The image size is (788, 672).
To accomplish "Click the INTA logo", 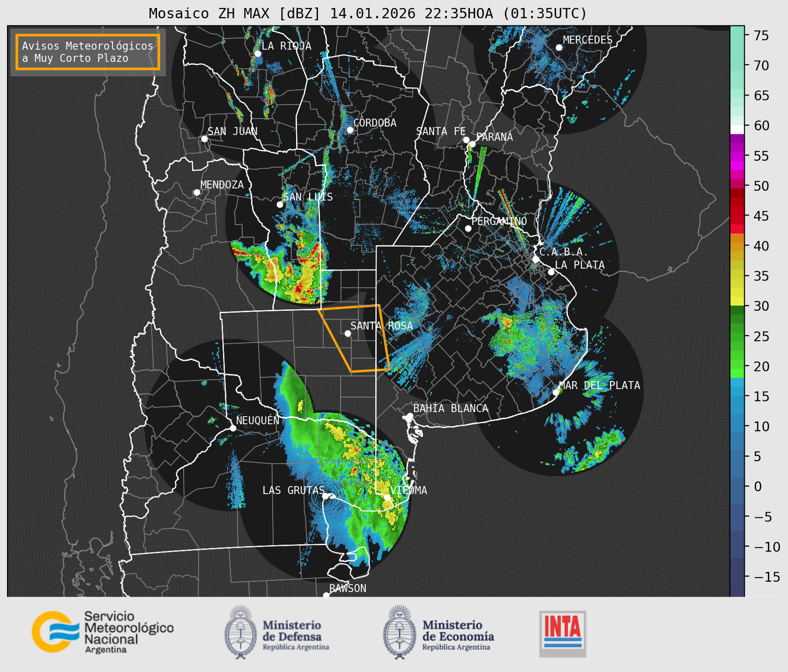I will (x=562, y=634).
